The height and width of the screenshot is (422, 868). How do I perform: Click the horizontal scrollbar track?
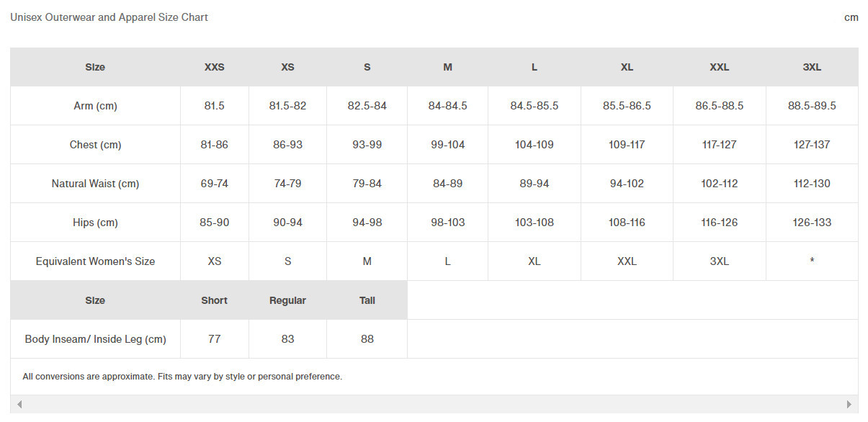(x=434, y=404)
